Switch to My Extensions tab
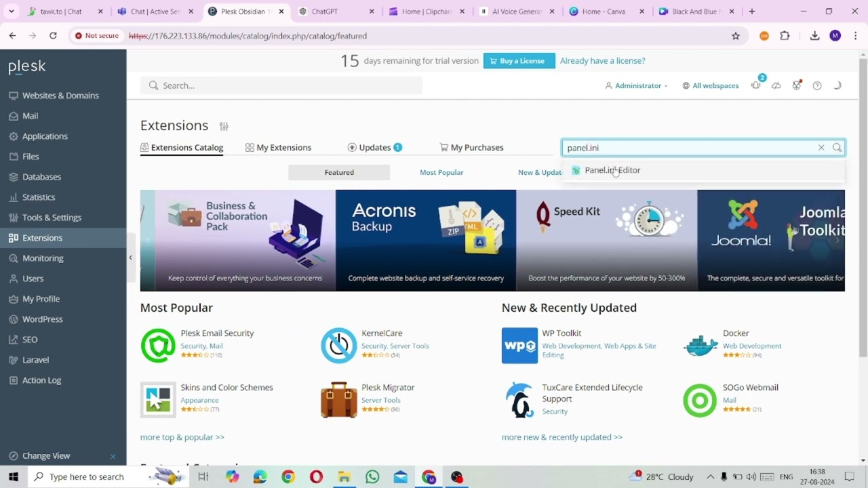Image resolution: width=868 pixels, height=488 pixels. click(279, 148)
